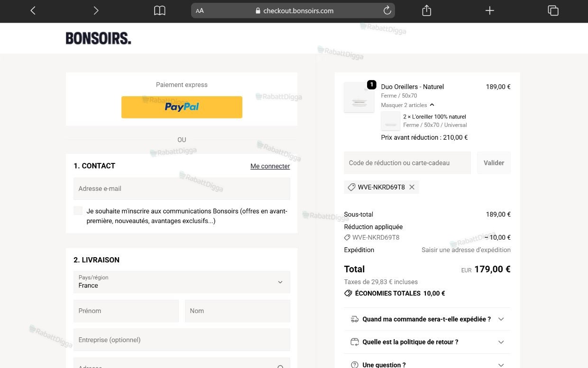Focus the Nom input field

[x=238, y=311]
